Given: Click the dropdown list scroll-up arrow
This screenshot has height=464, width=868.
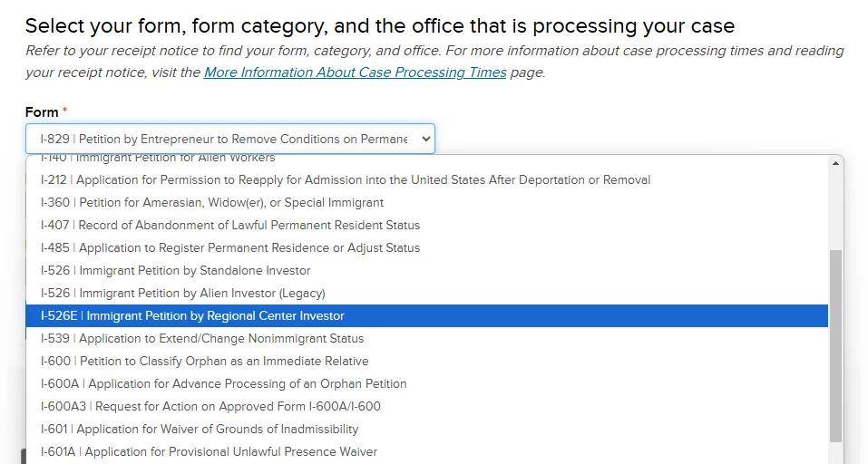Looking at the screenshot, I should click(x=835, y=163).
